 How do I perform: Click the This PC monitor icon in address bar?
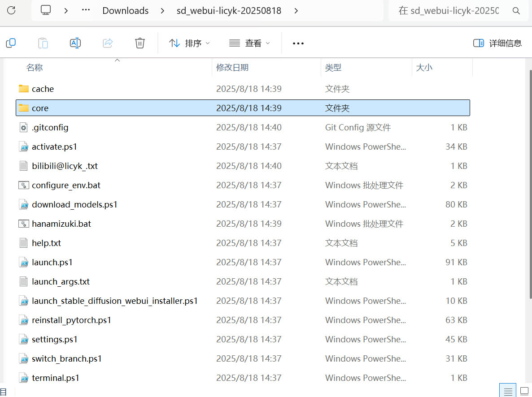[x=45, y=10]
